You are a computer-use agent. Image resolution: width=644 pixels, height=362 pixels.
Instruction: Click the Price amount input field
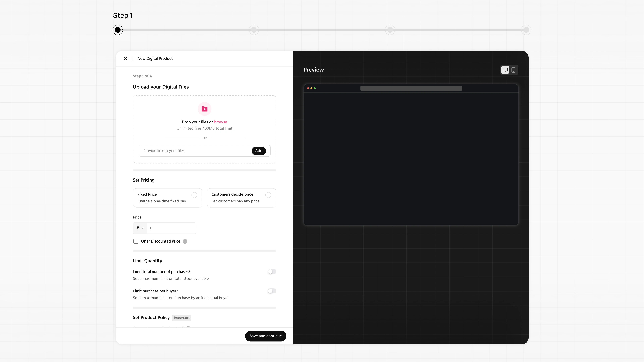pyautogui.click(x=171, y=228)
